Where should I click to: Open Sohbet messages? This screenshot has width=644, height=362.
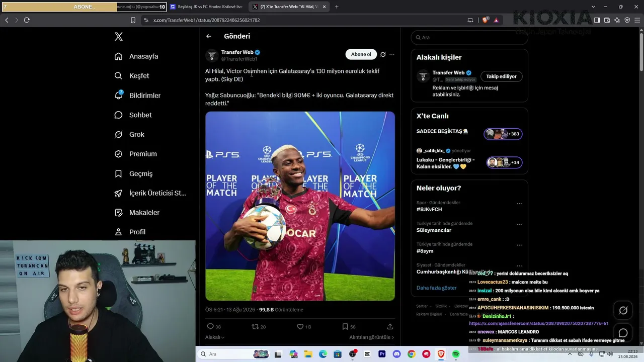pos(133,115)
